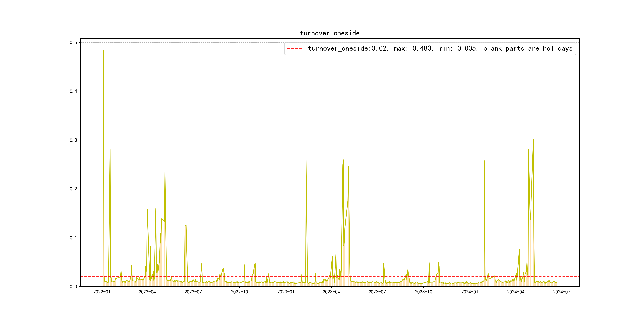Click the 2022-01 x-axis label
The height and width of the screenshot is (322, 644).
[x=102, y=292]
